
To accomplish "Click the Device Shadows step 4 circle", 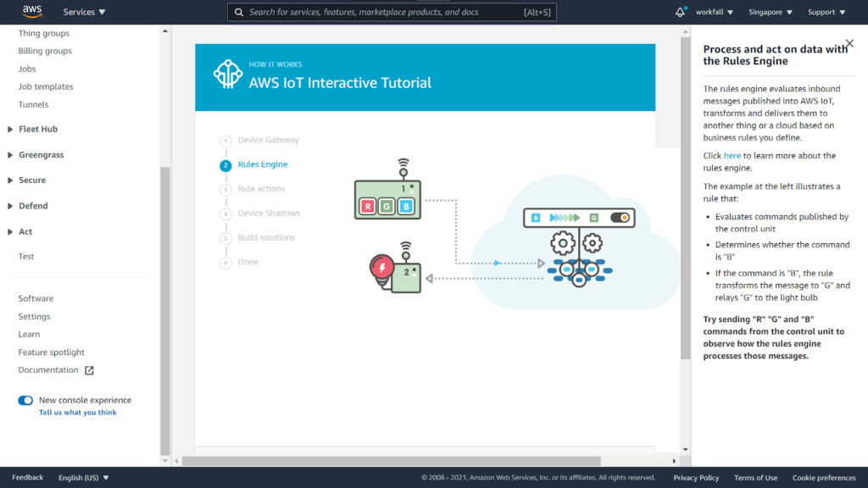I will (225, 213).
